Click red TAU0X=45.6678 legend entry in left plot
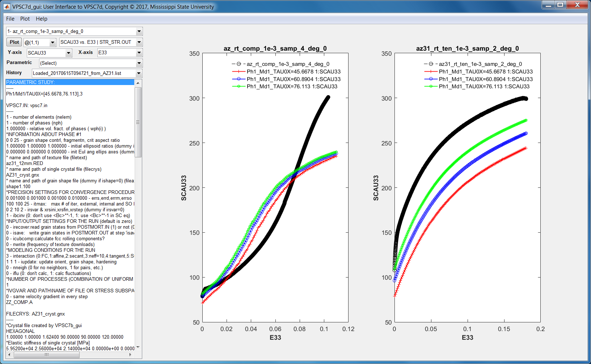This screenshot has width=591, height=364. tap(293, 72)
